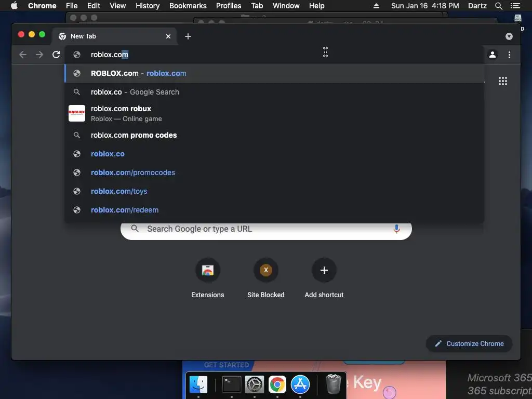Click the address bar with roblox.com text
Image resolution: width=532 pixels, height=399 pixels.
(x=274, y=55)
